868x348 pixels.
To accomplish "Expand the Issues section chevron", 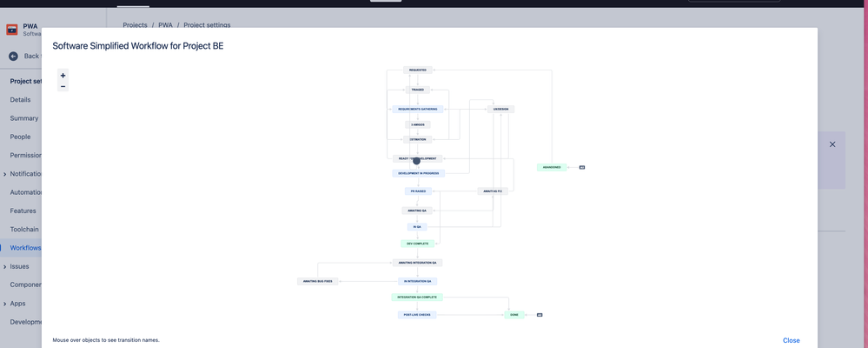I will coord(5,266).
